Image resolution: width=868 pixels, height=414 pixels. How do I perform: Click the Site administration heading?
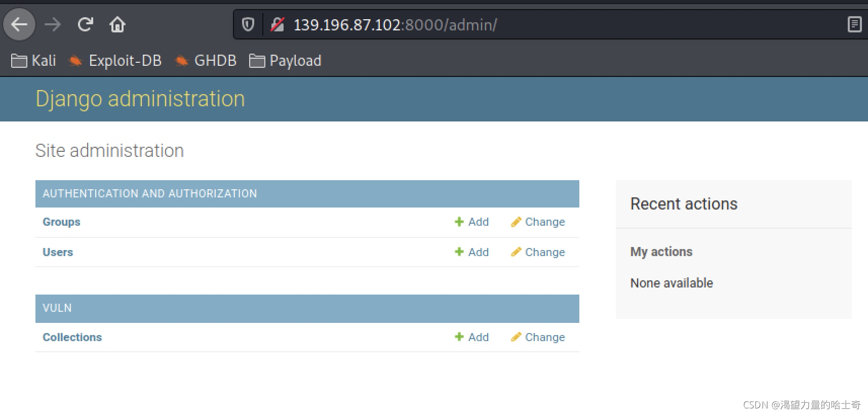pos(109,151)
